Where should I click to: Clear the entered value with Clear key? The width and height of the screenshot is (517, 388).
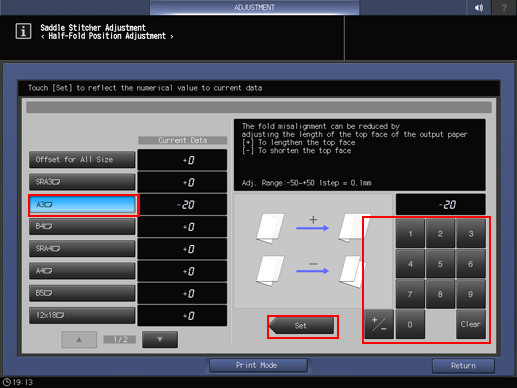[471, 324]
